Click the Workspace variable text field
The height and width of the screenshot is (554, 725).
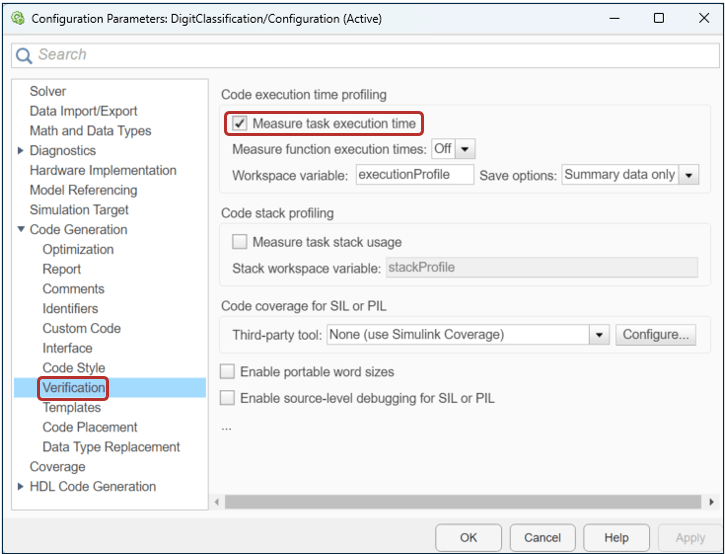414,175
